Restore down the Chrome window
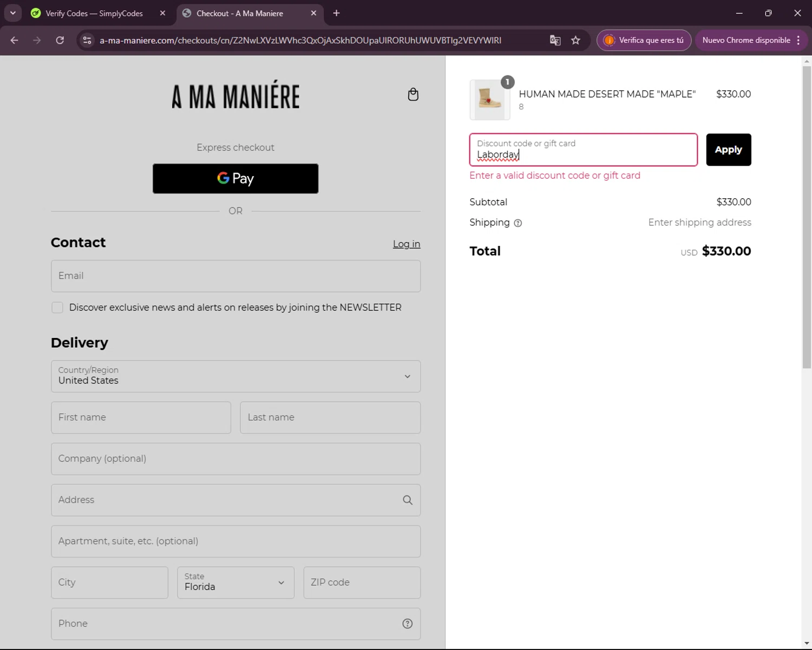 tap(768, 13)
